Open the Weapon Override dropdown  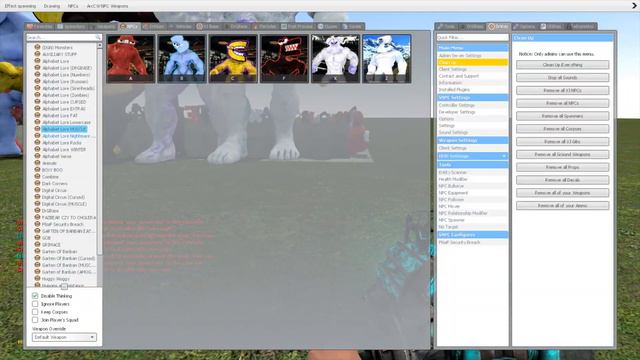64,337
